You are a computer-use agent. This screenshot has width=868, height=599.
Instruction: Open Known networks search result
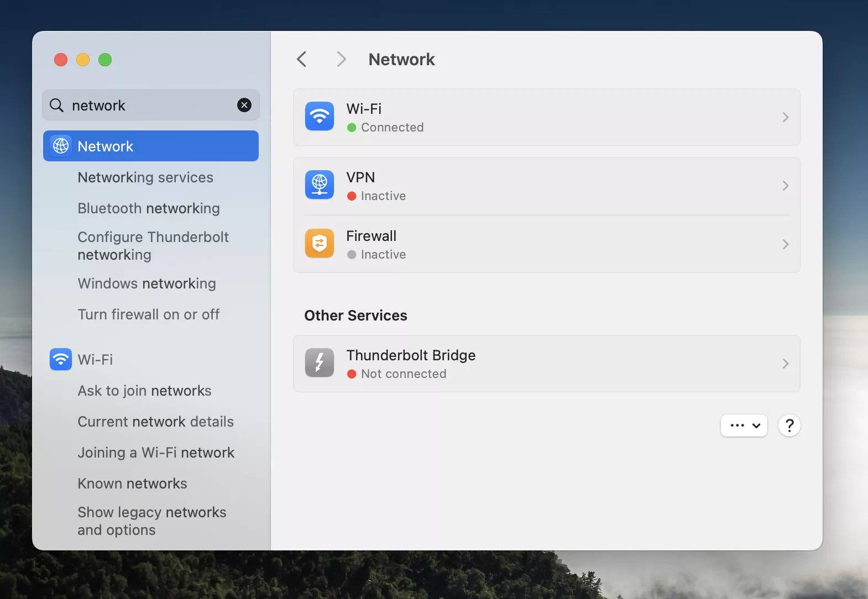[x=133, y=484]
